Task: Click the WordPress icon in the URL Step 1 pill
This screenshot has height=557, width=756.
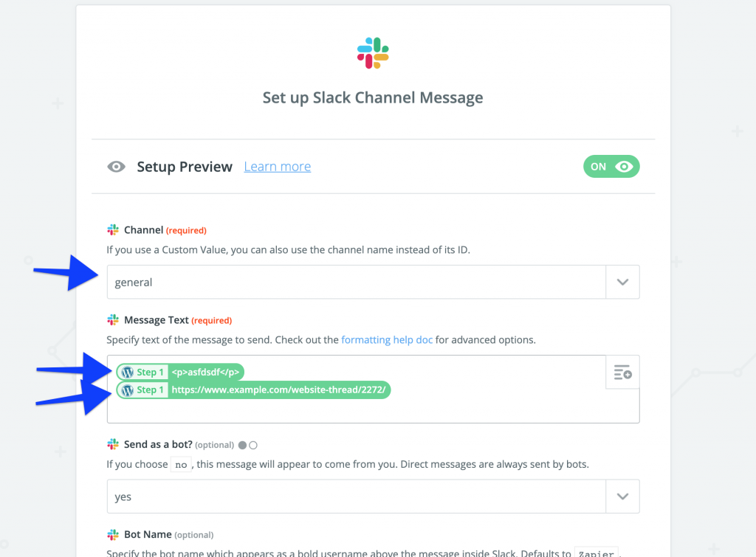Action: [128, 390]
